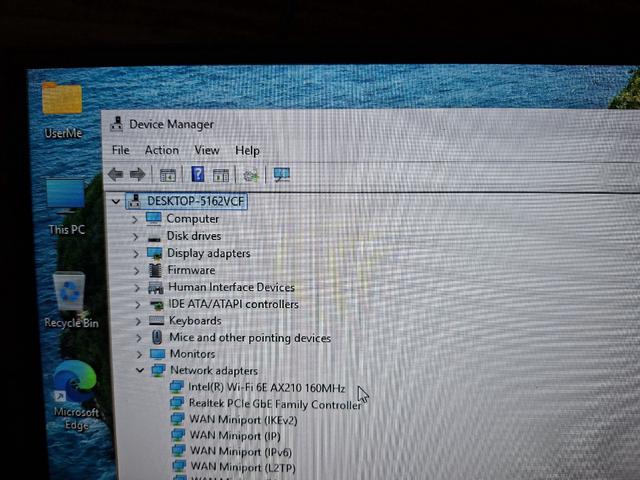Select the IDE ATA/ATAPI controllers label

[x=233, y=304]
